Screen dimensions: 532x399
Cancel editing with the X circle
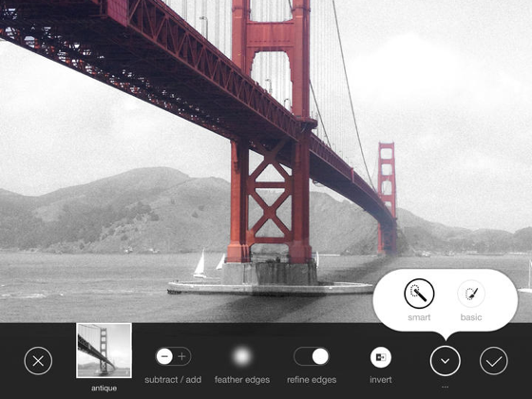pos(38,361)
